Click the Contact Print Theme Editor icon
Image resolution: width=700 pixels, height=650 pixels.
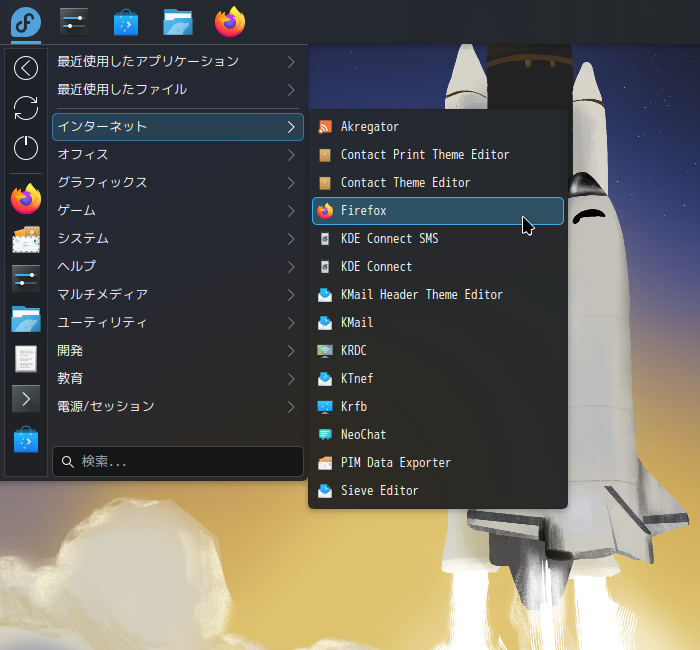pos(325,155)
